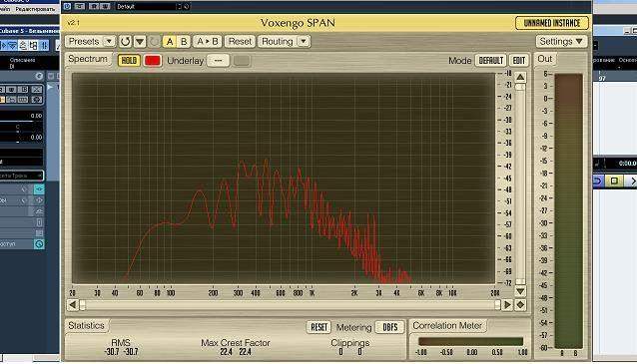The width and height of the screenshot is (637, 364).
Task: Open the Routing selector
Action: pyautogui.click(x=284, y=42)
